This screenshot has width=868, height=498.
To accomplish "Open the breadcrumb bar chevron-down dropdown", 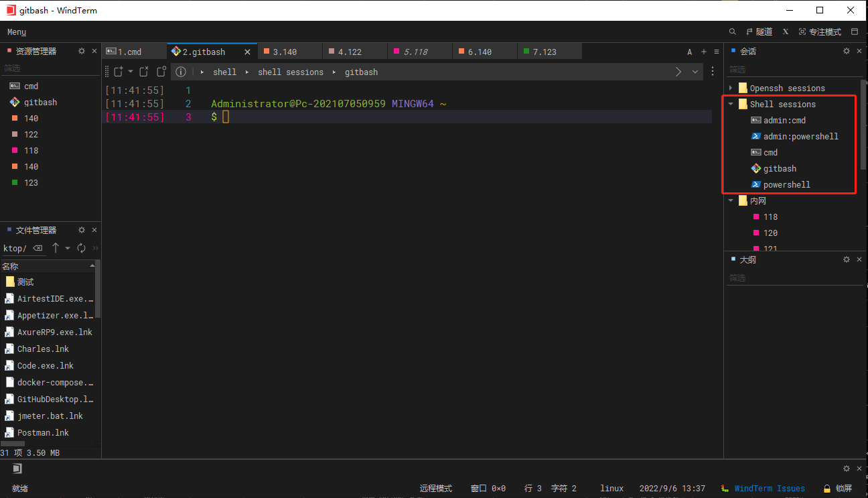I will (695, 72).
